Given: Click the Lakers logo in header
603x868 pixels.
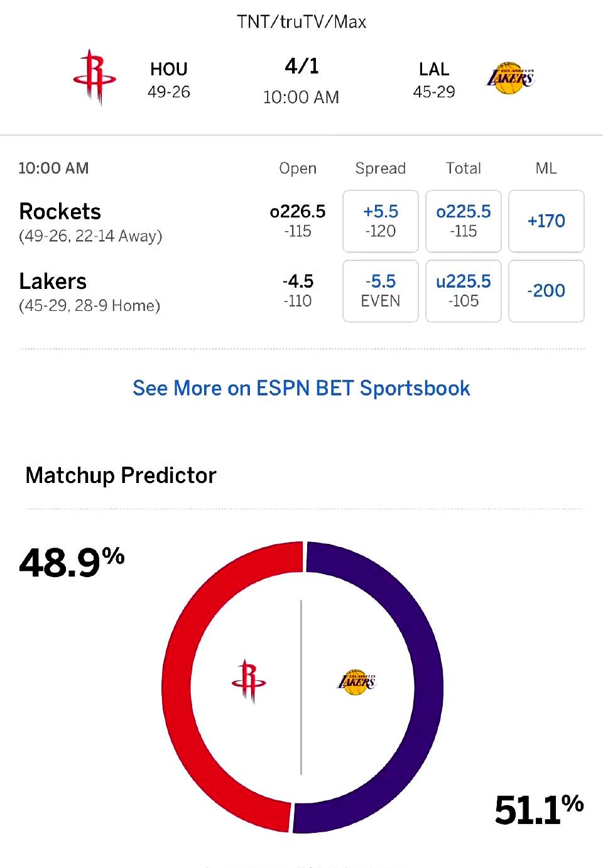Looking at the screenshot, I should (509, 79).
